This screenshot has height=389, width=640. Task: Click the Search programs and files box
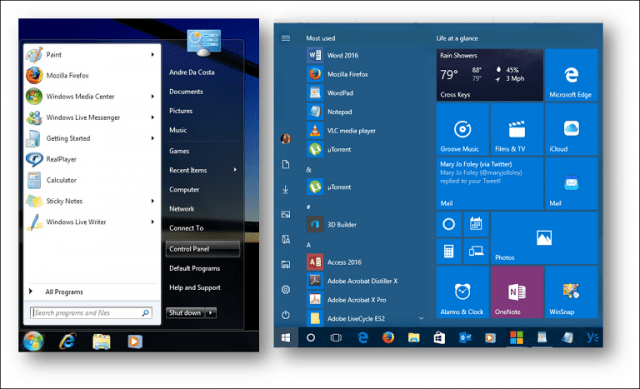[91, 313]
